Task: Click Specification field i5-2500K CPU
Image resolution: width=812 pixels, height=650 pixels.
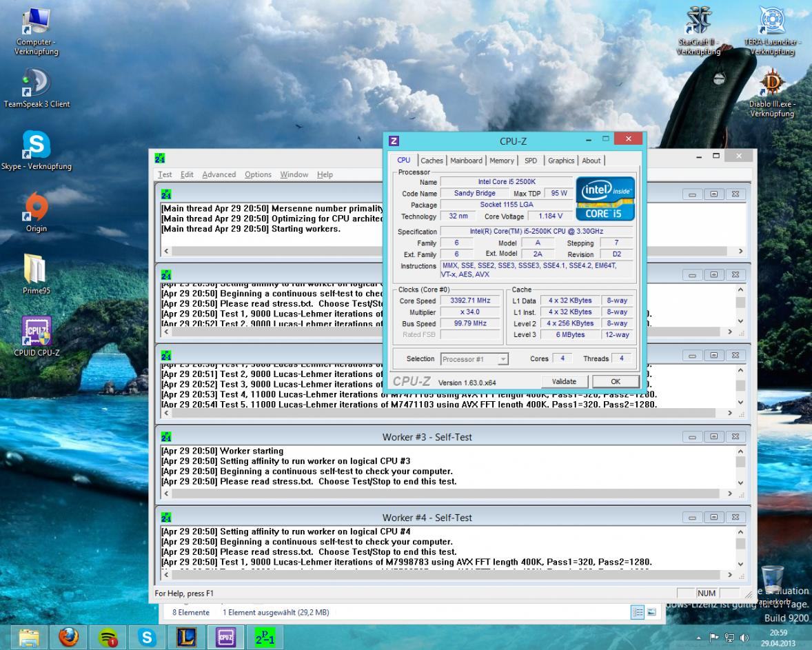Action: (x=536, y=232)
